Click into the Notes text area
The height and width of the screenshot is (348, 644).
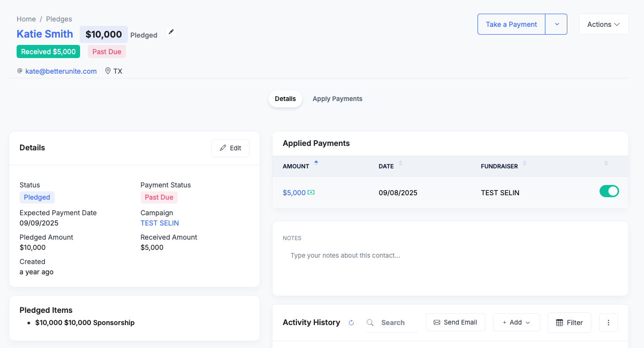click(x=450, y=255)
